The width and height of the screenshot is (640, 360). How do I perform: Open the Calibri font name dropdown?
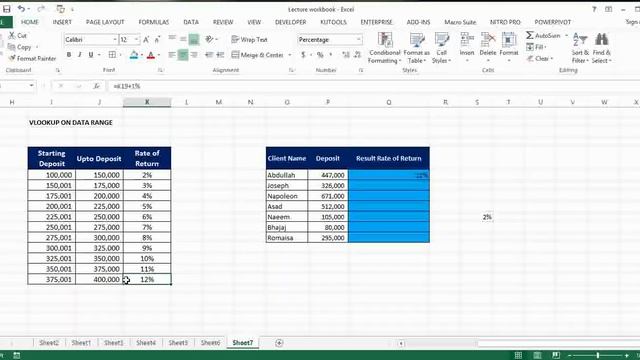(x=115, y=40)
